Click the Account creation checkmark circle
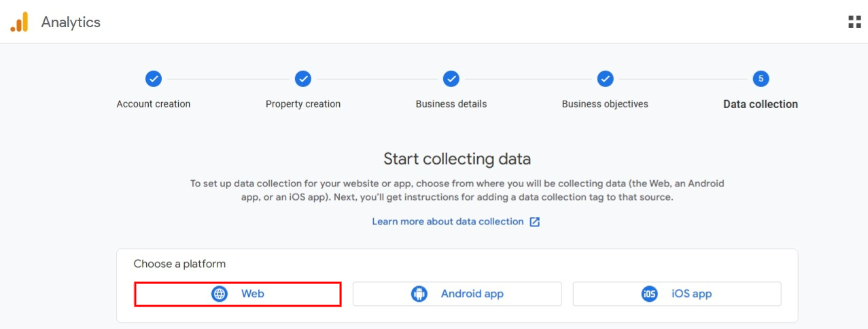This screenshot has height=329, width=868. [154, 79]
